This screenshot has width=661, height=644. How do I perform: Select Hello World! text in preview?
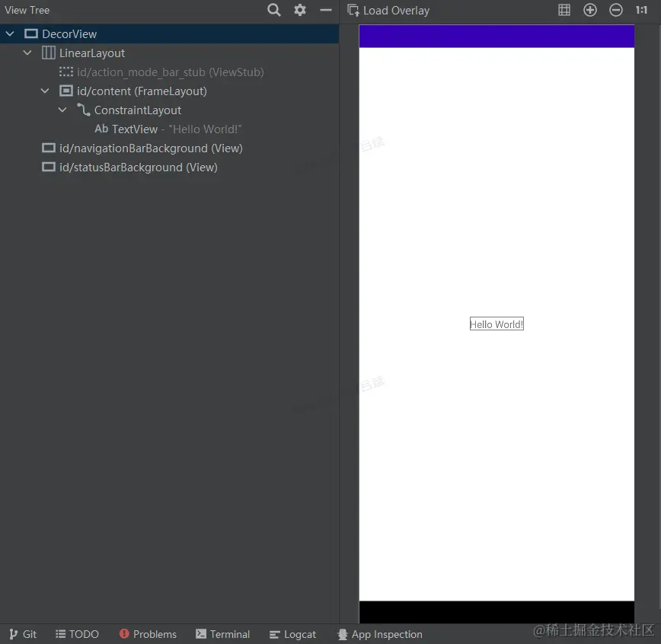click(497, 324)
